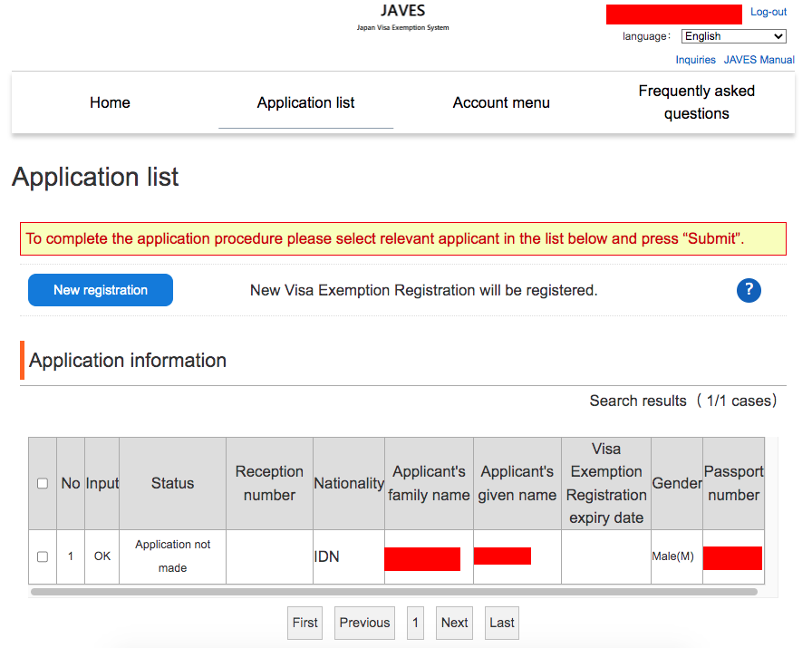This screenshot has width=812, height=648.
Task: Go to Frequently asked questions
Action: click(x=696, y=102)
